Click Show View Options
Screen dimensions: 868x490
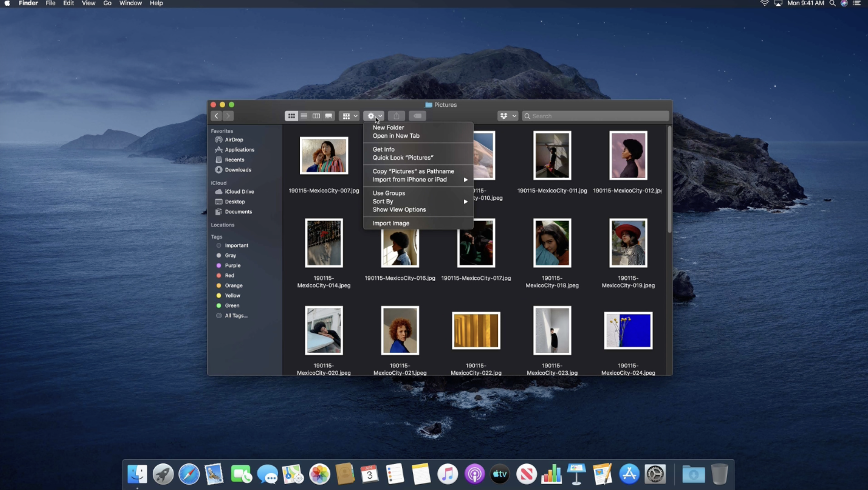[x=399, y=209]
